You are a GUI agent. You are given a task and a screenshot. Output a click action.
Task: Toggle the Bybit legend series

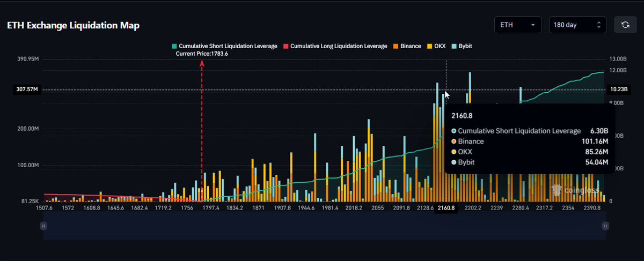462,46
